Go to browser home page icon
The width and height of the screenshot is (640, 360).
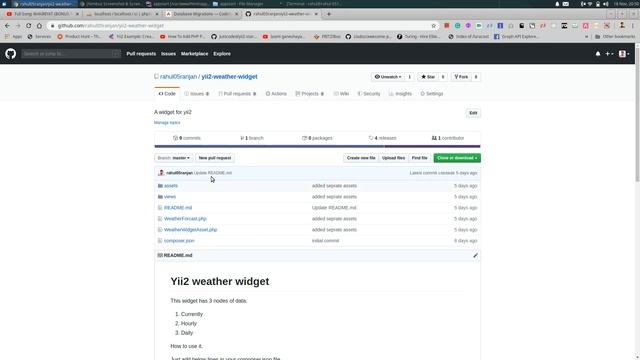[x=39, y=25]
